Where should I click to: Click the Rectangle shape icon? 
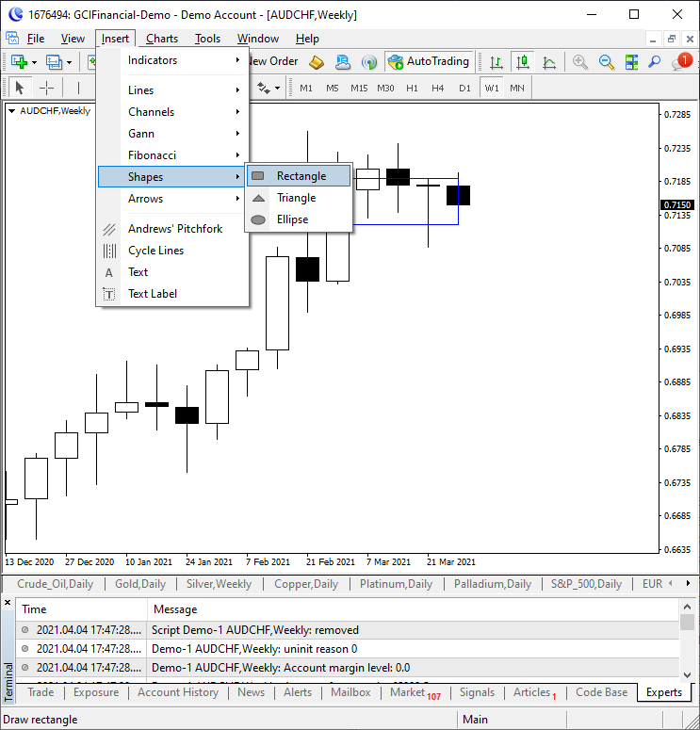click(x=257, y=176)
